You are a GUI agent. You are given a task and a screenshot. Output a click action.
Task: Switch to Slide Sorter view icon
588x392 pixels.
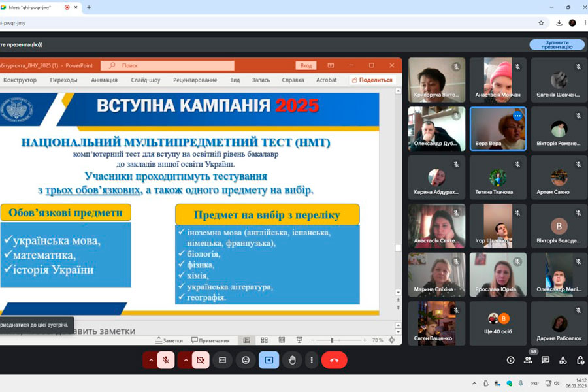coord(265,340)
